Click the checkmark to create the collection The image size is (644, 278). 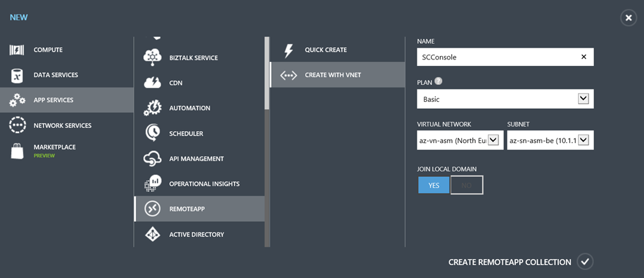[585, 262]
